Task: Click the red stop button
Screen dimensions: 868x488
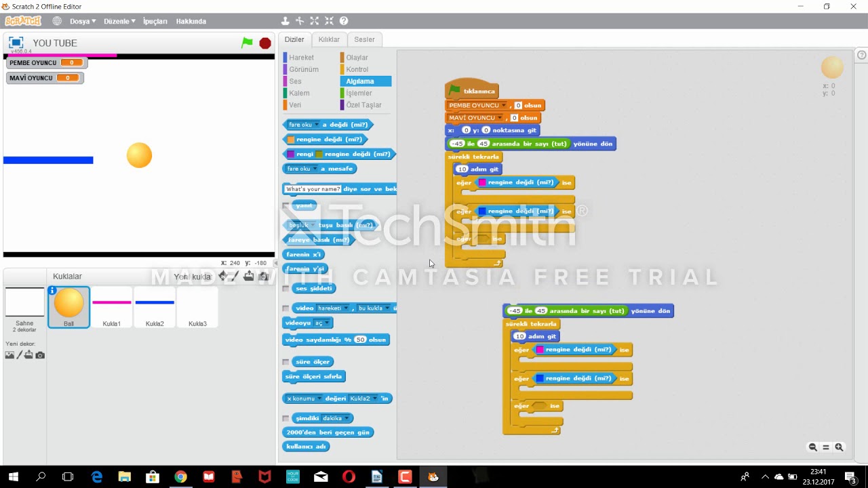Action: tap(265, 43)
